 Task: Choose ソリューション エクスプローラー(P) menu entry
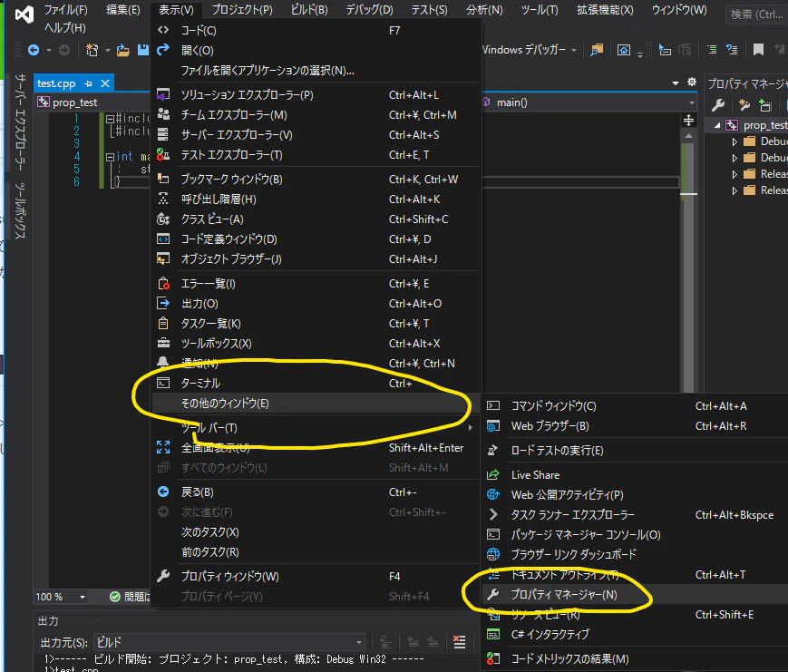(316, 95)
